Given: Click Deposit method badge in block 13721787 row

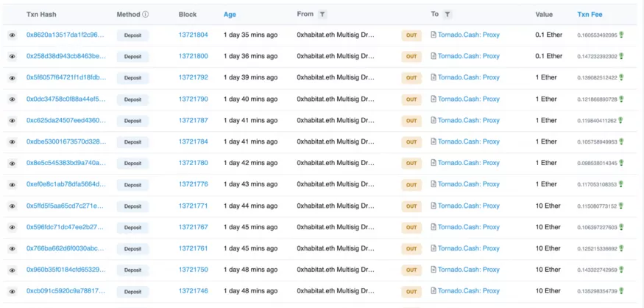Looking at the screenshot, I should click(x=132, y=121).
